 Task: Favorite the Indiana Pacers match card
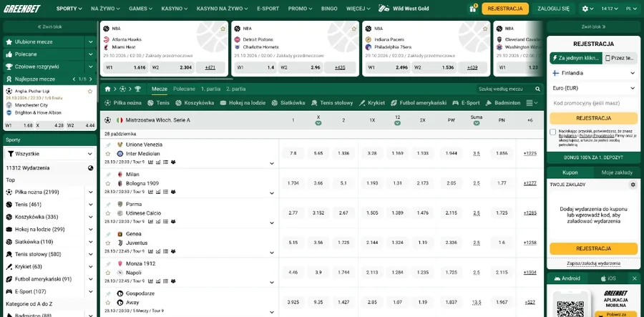pos(484,29)
